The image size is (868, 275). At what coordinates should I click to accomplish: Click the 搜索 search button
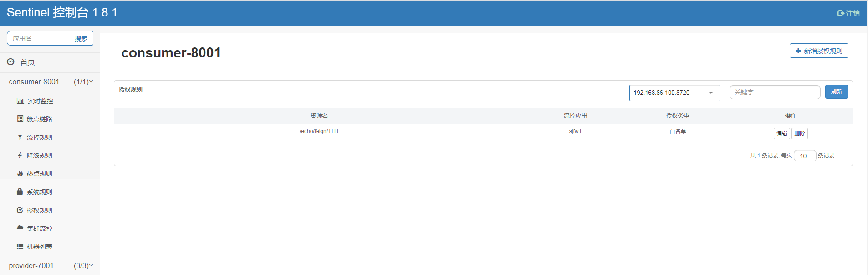[x=81, y=39]
